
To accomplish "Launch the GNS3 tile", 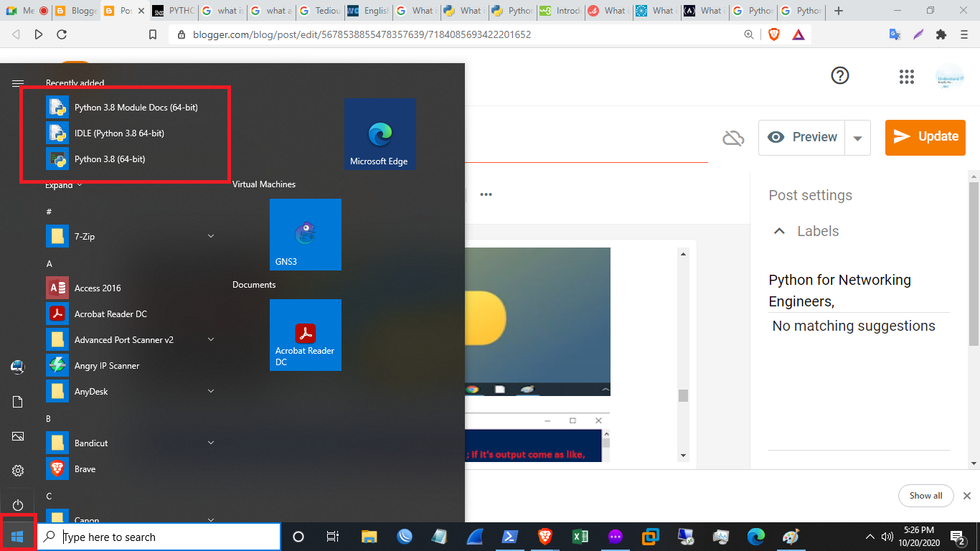I will click(306, 235).
